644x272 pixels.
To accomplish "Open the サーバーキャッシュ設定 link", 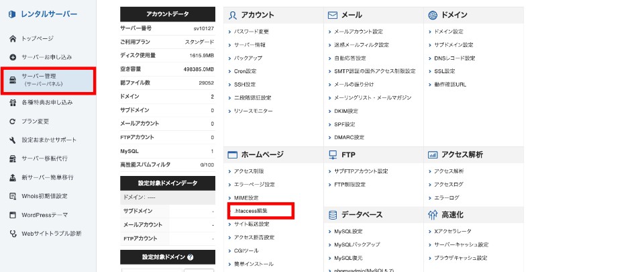I will [x=462, y=244].
